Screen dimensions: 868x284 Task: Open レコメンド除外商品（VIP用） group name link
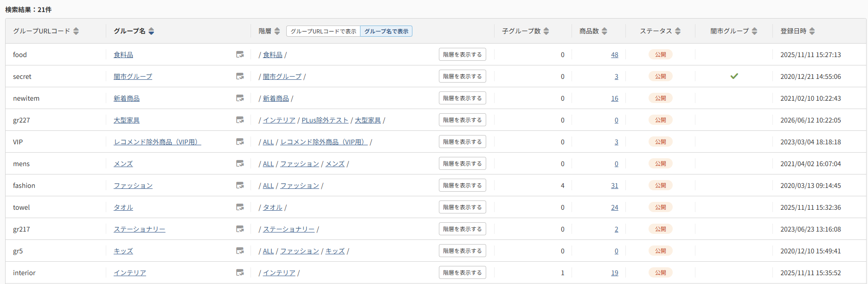pos(157,142)
